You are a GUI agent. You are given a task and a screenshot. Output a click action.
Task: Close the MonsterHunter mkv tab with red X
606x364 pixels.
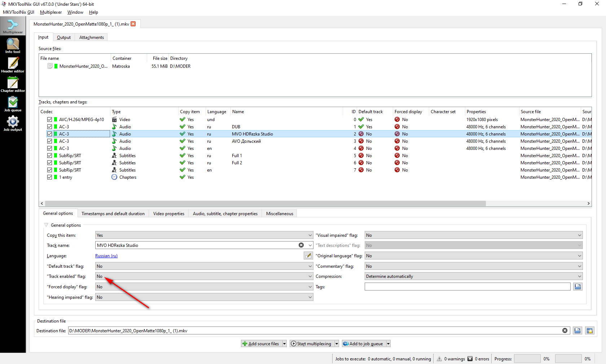point(133,24)
